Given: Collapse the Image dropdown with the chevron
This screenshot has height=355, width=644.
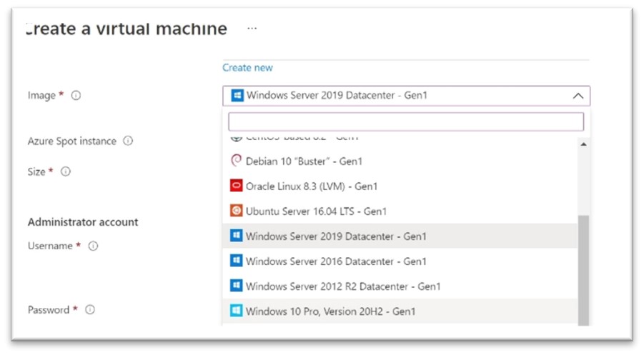Looking at the screenshot, I should pyautogui.click(x=578, y=96).
